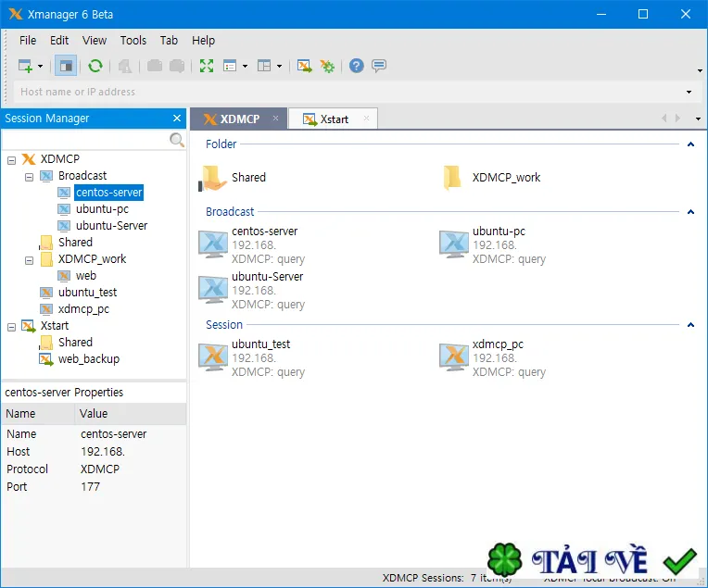Select ubuntu-Server in the session tree

coord(111,226)
